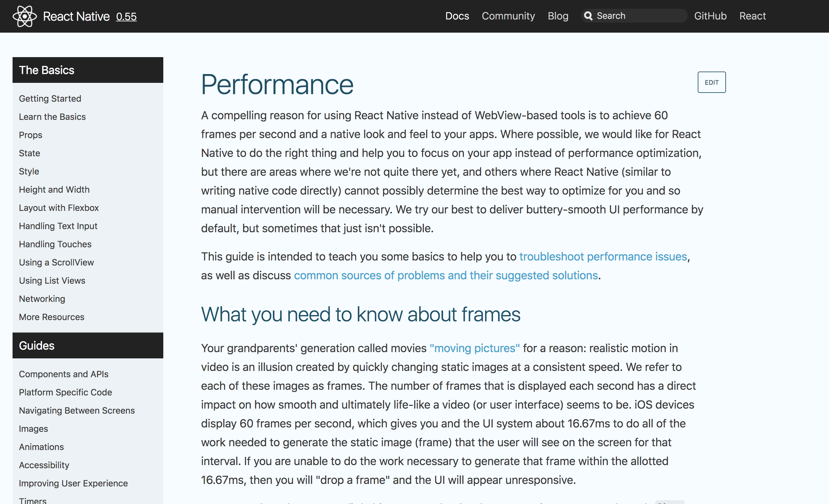Select Learn the Basics in sidebar
Screen dimensions: 829x504
52,117
